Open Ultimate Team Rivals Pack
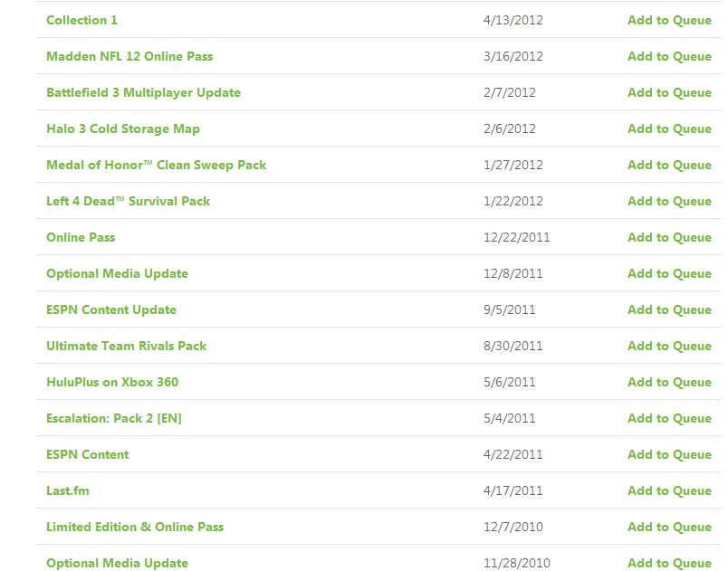The width and height of the screenshot is (728, 571). pyautogui.click(x=126, y=346)
